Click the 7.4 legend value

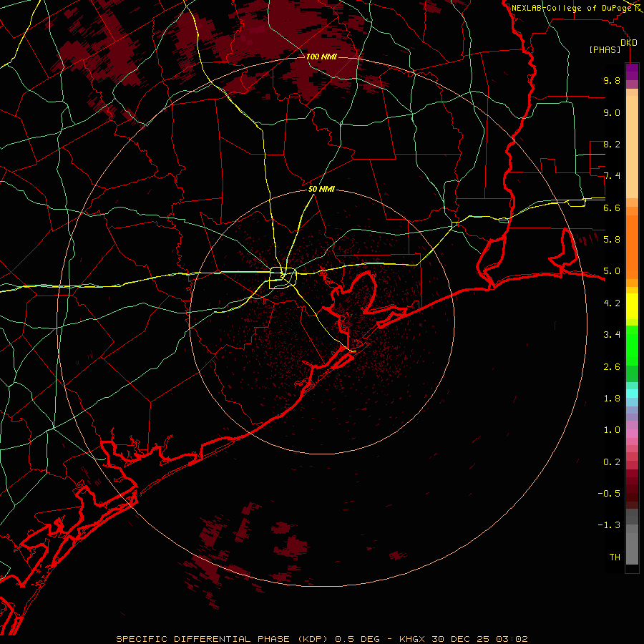(612, 176)
